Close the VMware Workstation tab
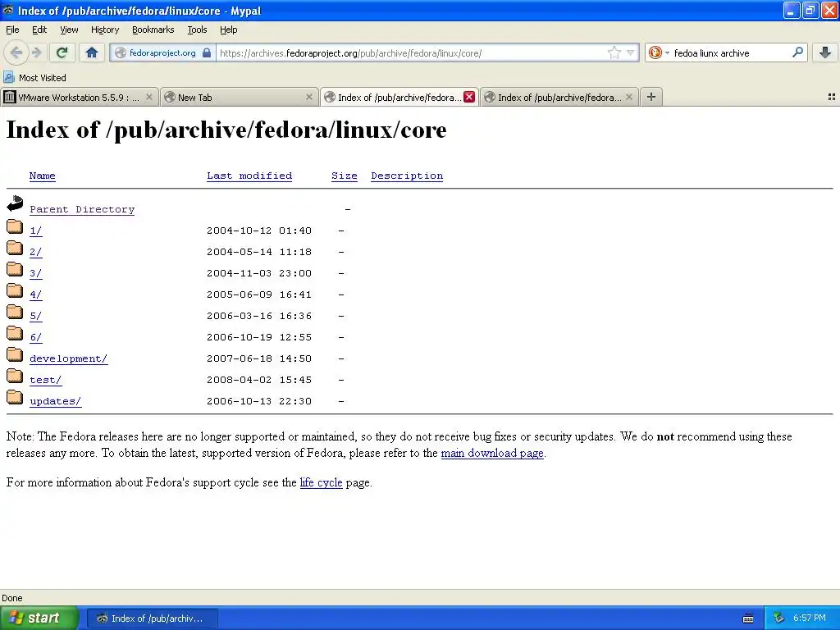The image size is (840, 630). 149,97
